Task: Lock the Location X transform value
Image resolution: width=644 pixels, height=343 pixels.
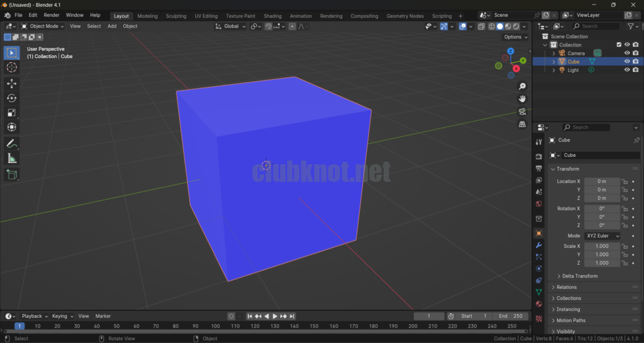Action: click(625, 181)
